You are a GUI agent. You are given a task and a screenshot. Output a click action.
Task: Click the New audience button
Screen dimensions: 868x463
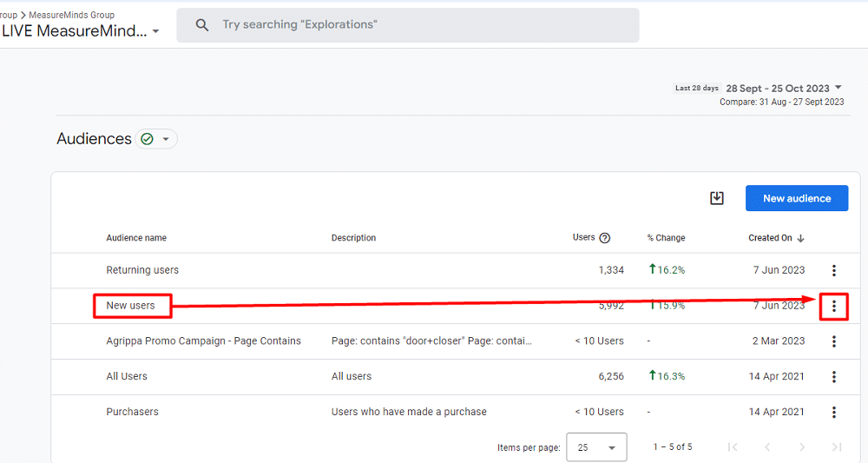796,198
